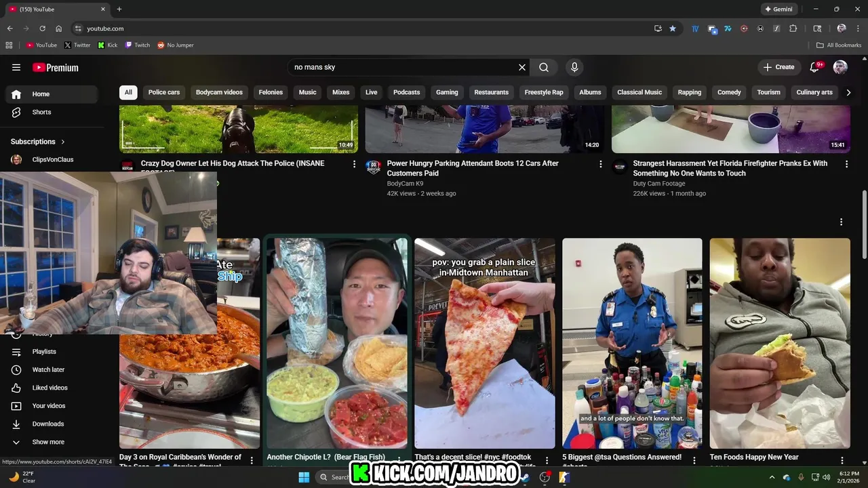Select the Music filter chip

coord(308,92)
